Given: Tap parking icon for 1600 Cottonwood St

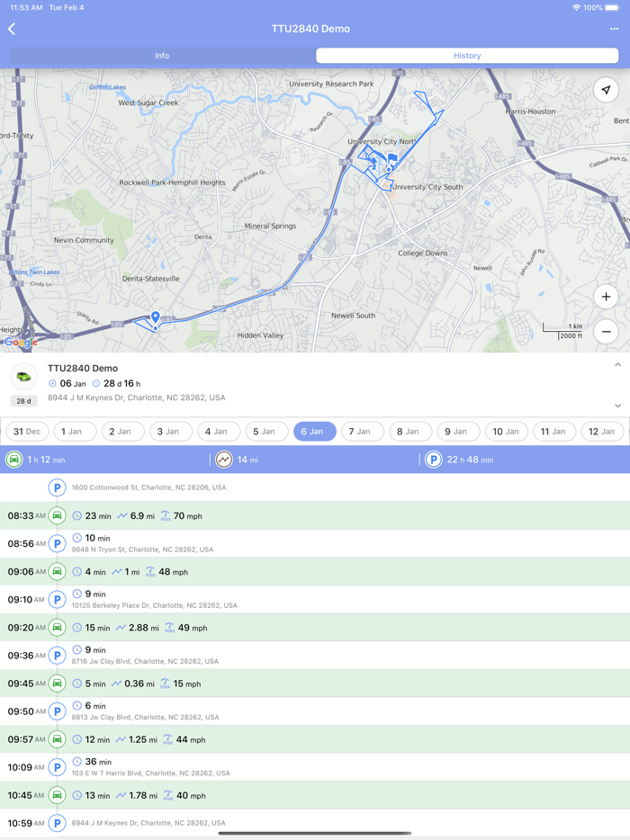Looking at the screenshot, I should pyautogui.click(x=58, y=487).
